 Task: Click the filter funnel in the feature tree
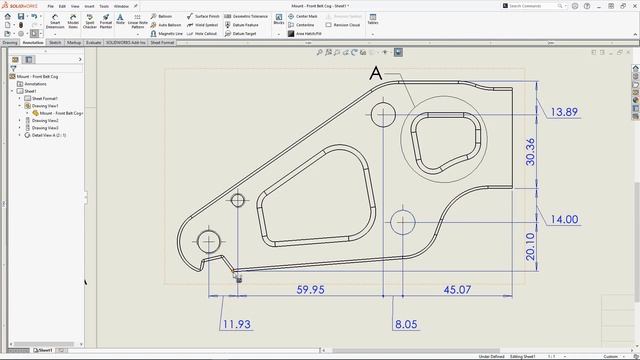[13, 69]
